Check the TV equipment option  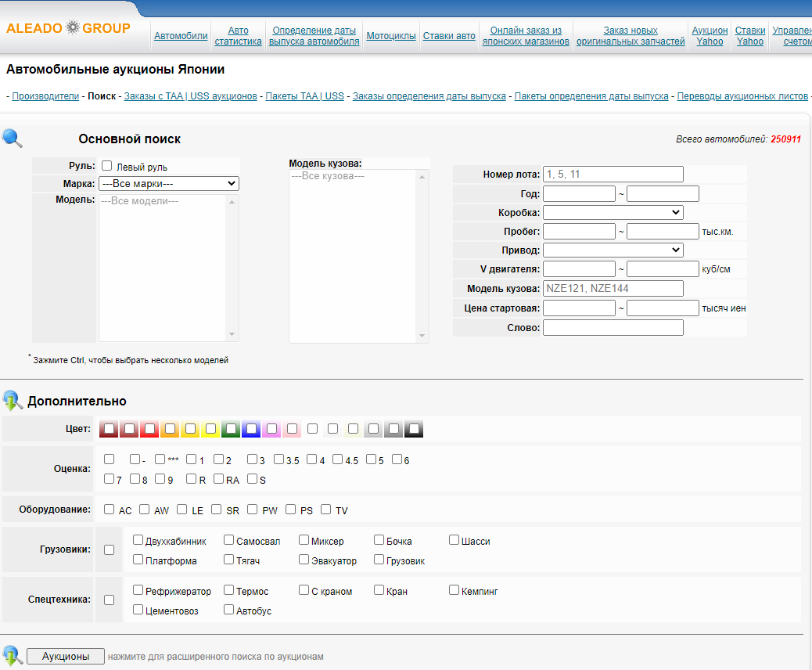(x=325, y=510)
